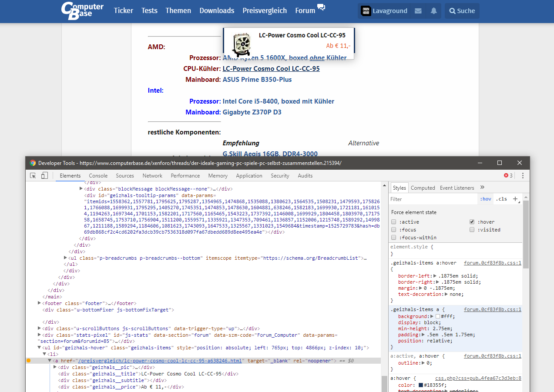554x392 pixels.
Task: Open the Application tab
Action: pyautogui.click(x=249, y=176)
